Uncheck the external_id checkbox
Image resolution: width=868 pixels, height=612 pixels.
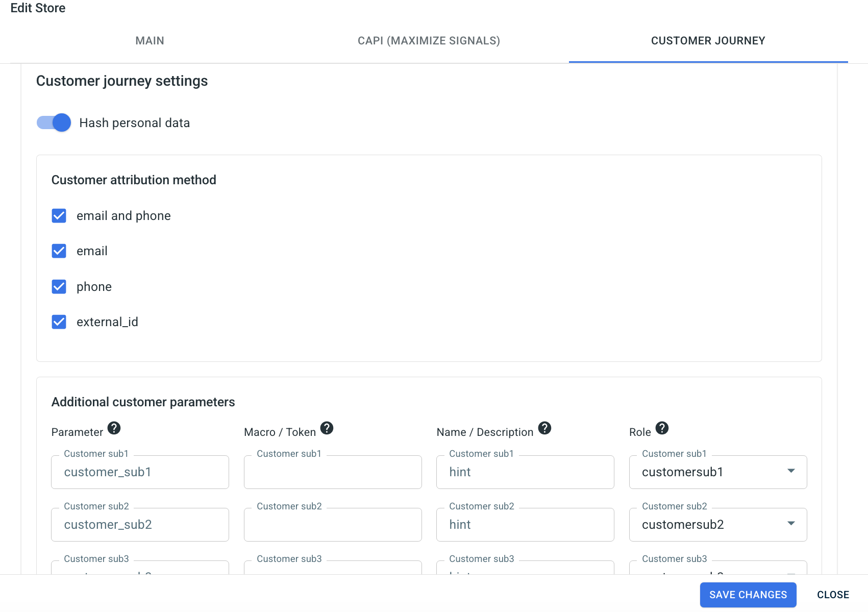tap(59, 322)
